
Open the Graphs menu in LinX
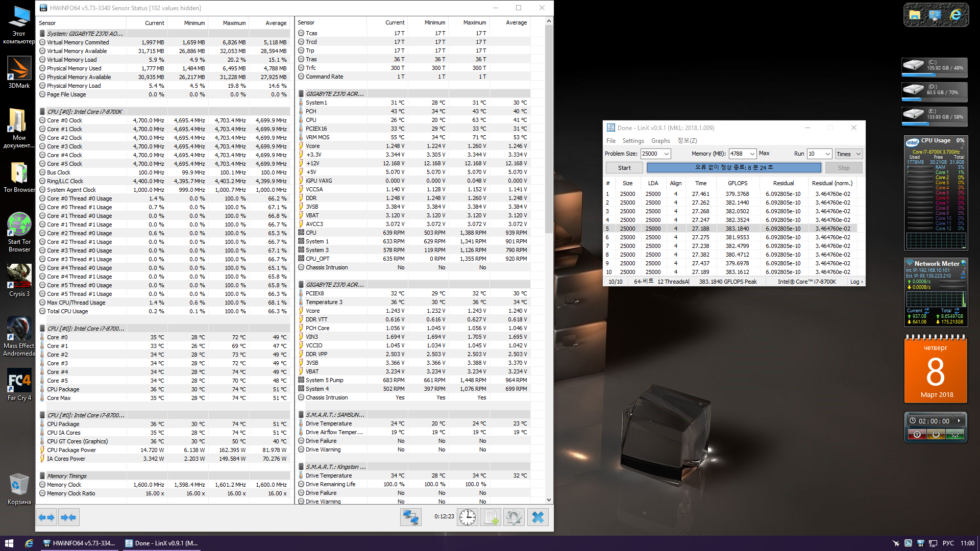660,141
